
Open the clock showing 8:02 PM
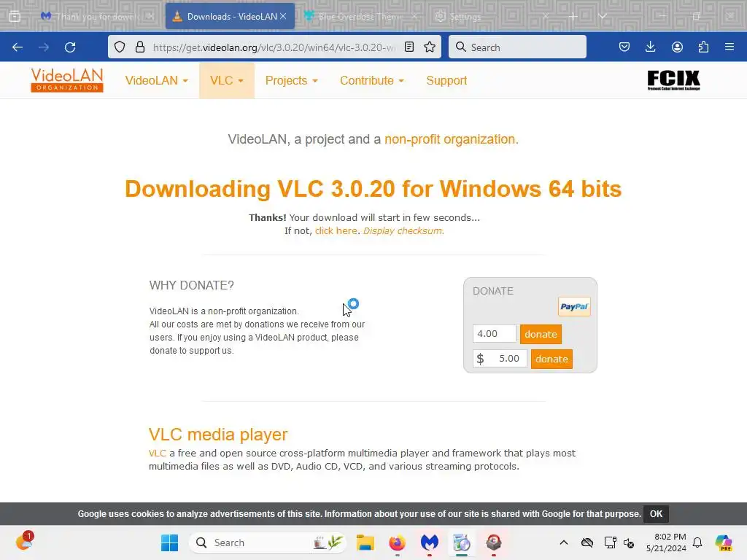click(x=666, y=542)
